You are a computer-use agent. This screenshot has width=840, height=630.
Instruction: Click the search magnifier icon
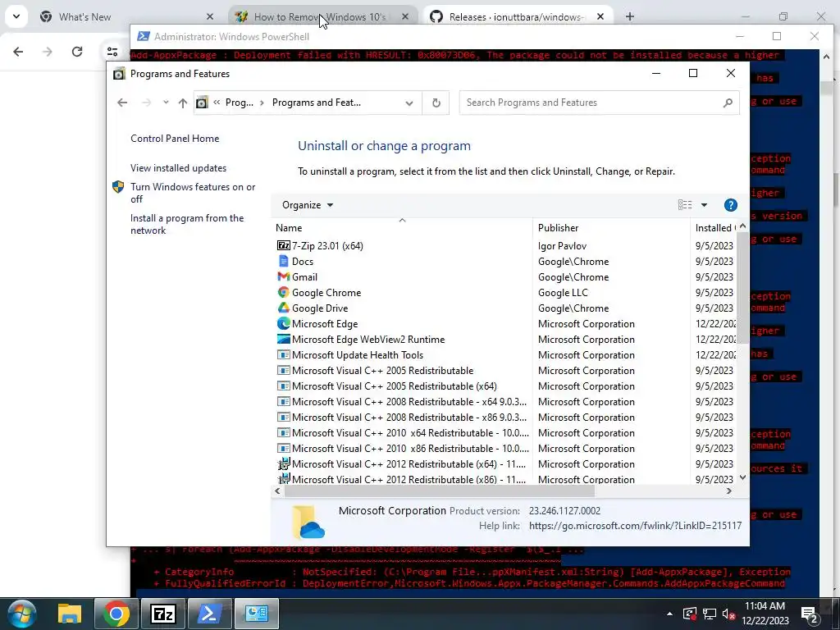pos(727,103)
